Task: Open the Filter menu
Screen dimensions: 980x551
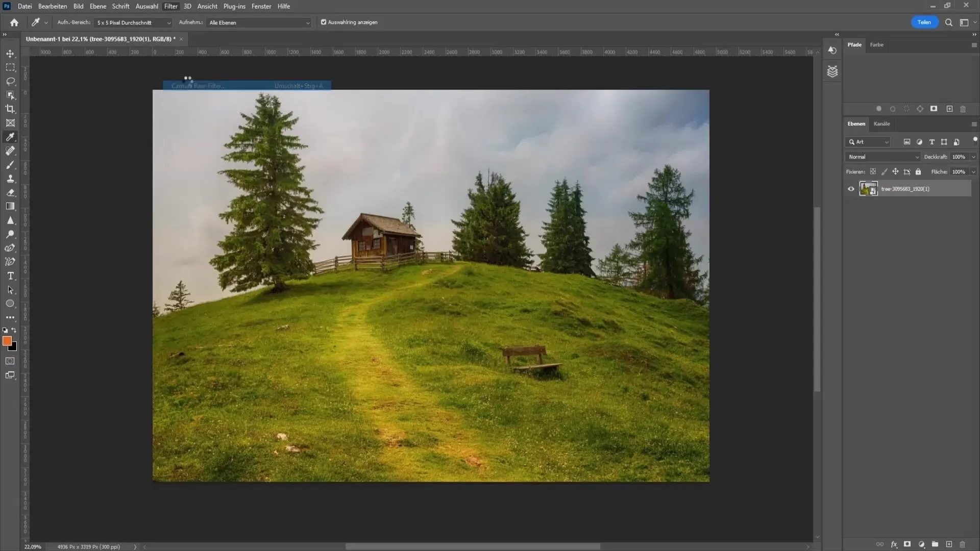Action: [169, 6]
